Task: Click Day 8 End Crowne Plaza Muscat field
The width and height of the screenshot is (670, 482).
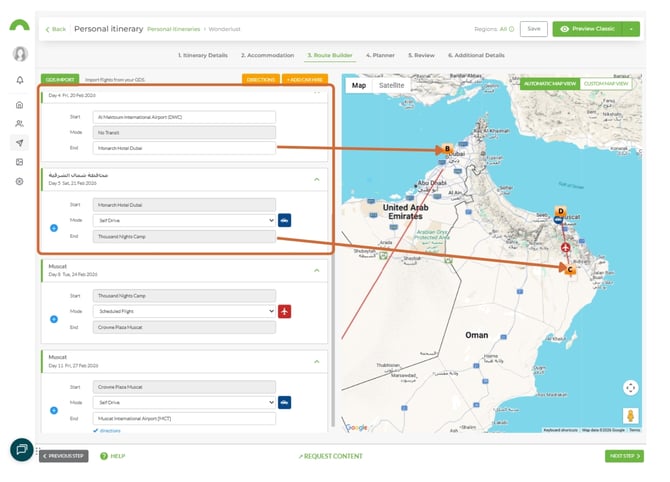Action: pos(184,327)
